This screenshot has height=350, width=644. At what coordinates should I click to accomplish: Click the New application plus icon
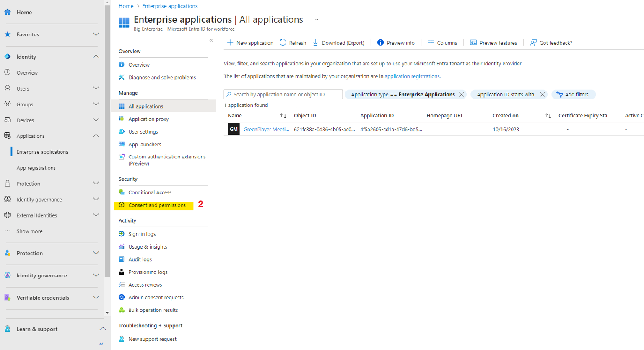point(230,43)
